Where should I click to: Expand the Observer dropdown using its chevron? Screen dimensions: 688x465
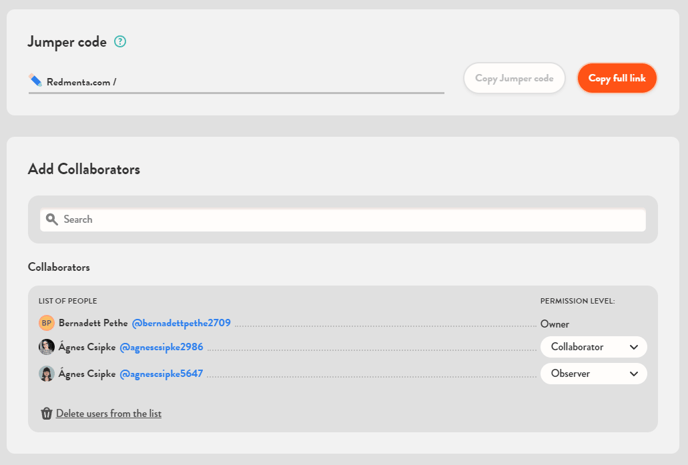pyautogui.click(x=633, y=373)
